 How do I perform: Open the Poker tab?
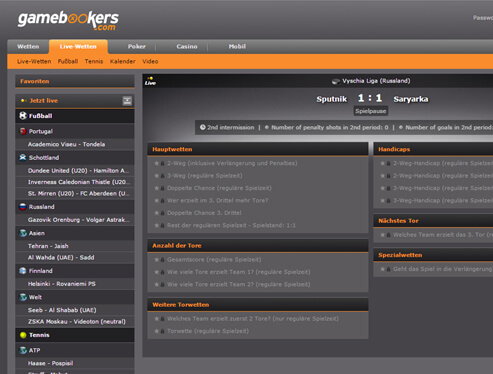(137, 47)
